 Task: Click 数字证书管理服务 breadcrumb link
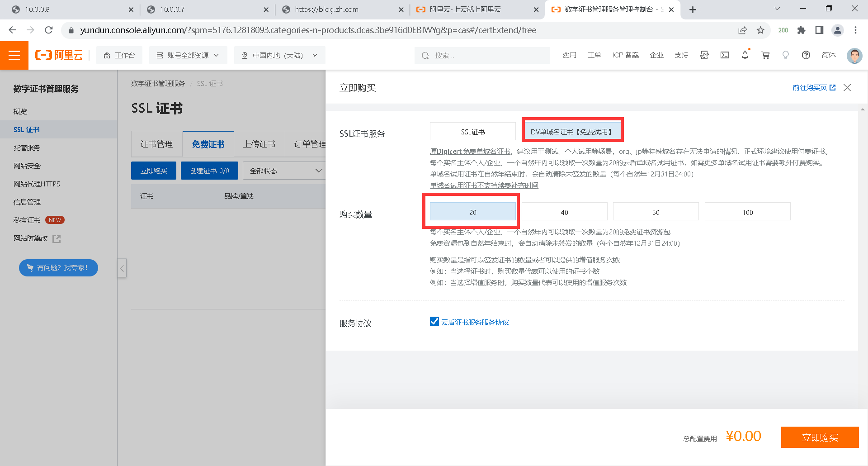click(x=158, y=84)
